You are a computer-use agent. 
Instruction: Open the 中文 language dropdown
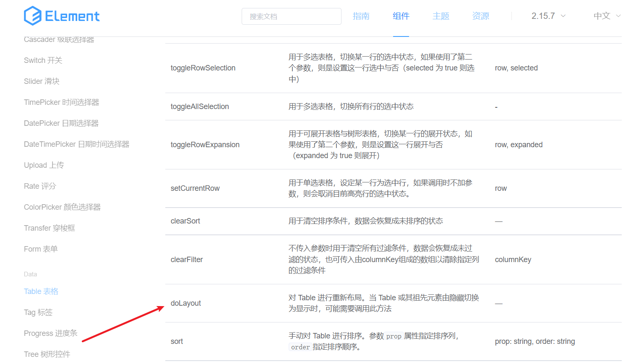point(607,16)
